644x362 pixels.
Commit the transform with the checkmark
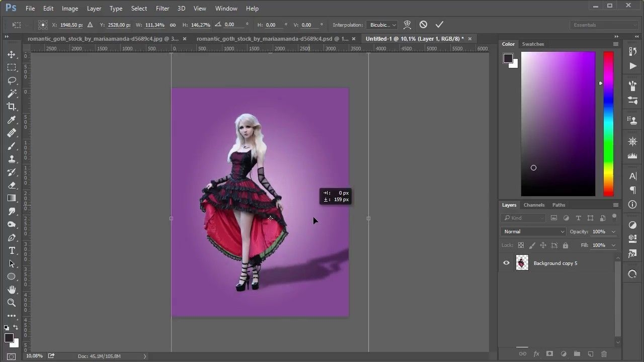pyautogui.click(x=439, y=25)
